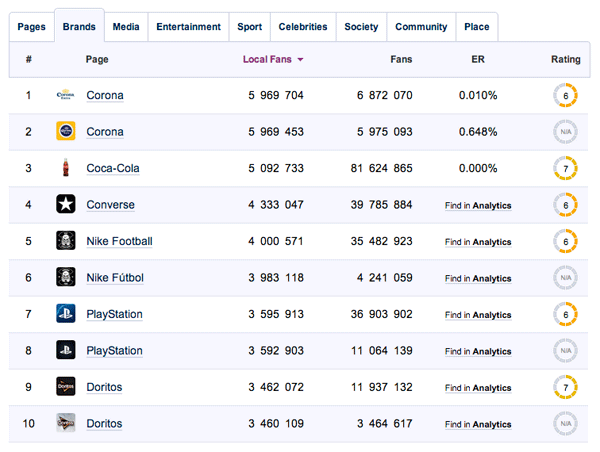
Task: Click the N/A rating badge in row 2
Action: click(x=566, y=132)
